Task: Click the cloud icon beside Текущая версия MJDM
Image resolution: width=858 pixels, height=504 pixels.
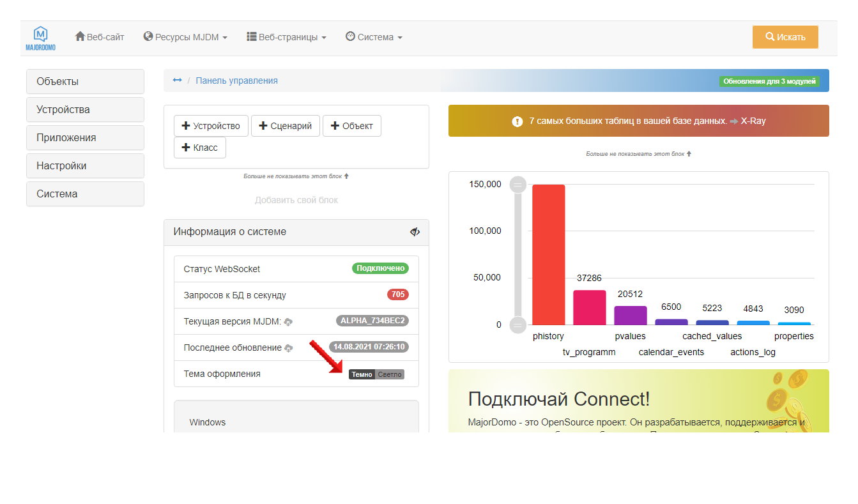Action: [288, 322]
